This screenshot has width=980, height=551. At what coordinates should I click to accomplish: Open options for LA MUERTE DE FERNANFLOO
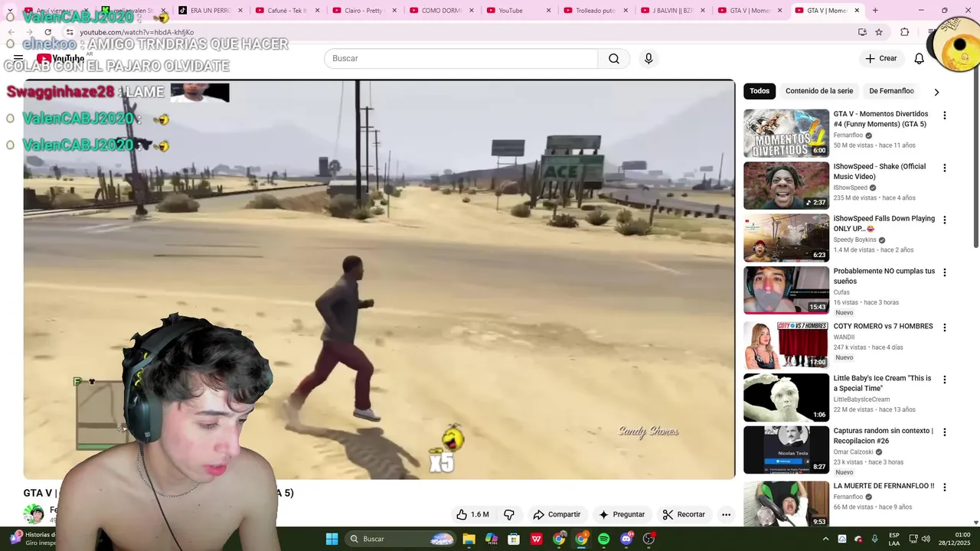pos(944,487)
